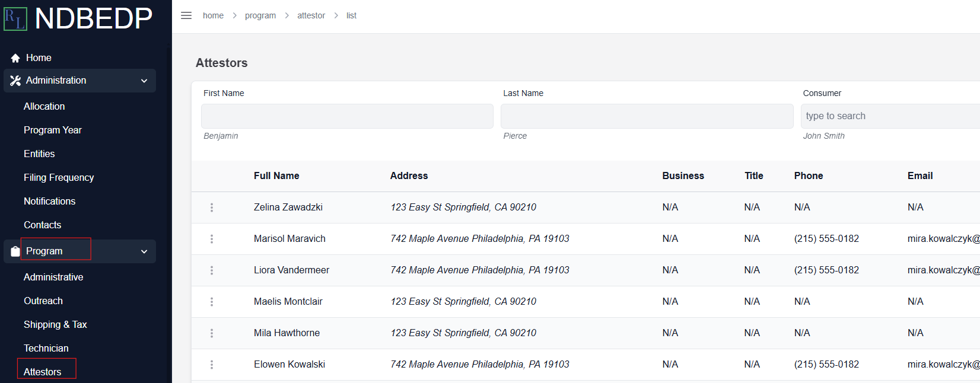Open Allocation in the sidebar
The height and width of the screenshot is (383, 980).
coord(44,107)
